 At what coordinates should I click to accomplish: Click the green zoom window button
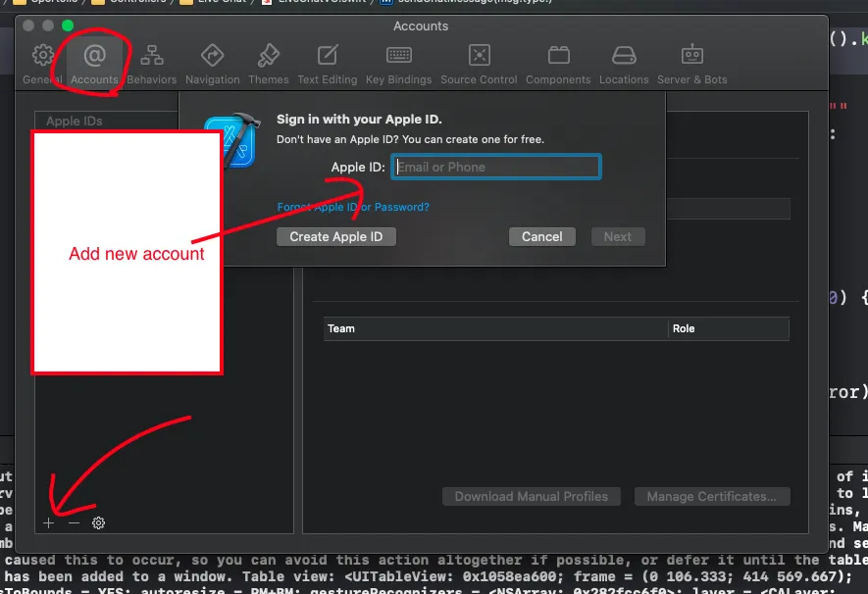(68, 25)
